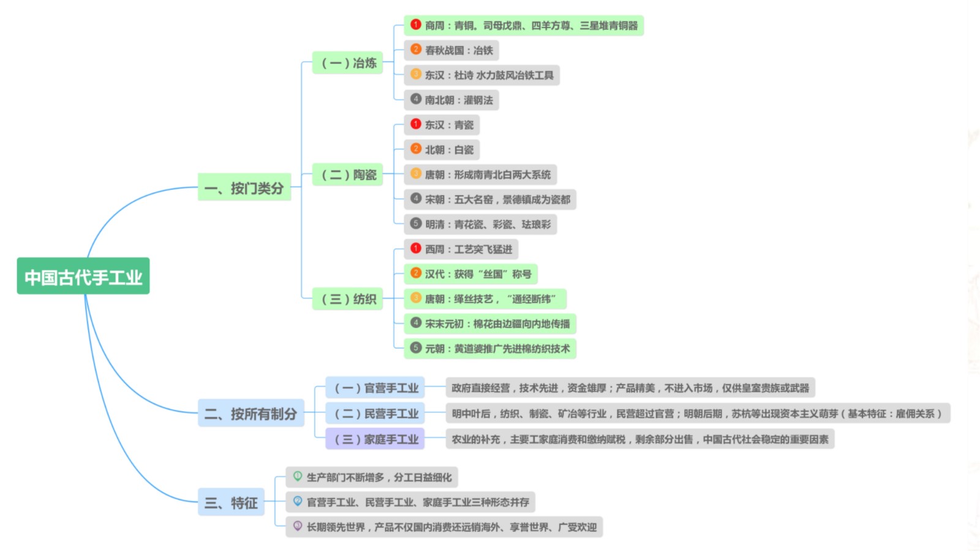This screenshot has height=551, width=980.
Task: Click number 3 marker on 唐朝：缂丝技艺 node
Action: [416, 298]
